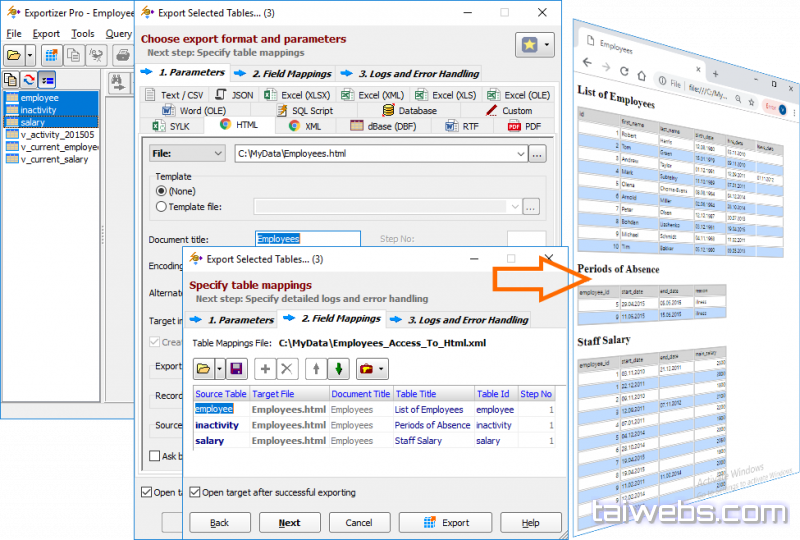This screenshot has height=540, width=800.
Task: Choose the SYLK export format
Action: [171, 126]
